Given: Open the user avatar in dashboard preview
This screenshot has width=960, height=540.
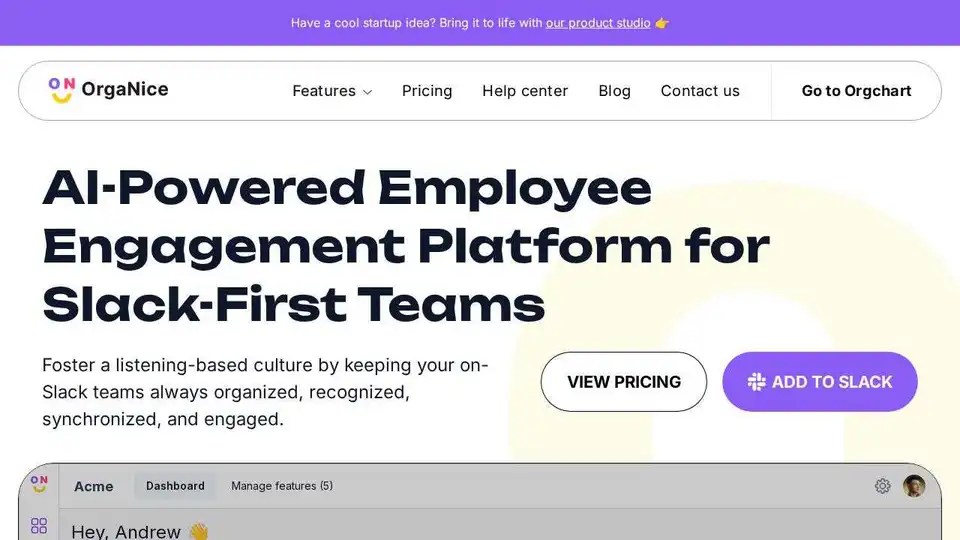Looking at the screenshot, I should (913, 486).
